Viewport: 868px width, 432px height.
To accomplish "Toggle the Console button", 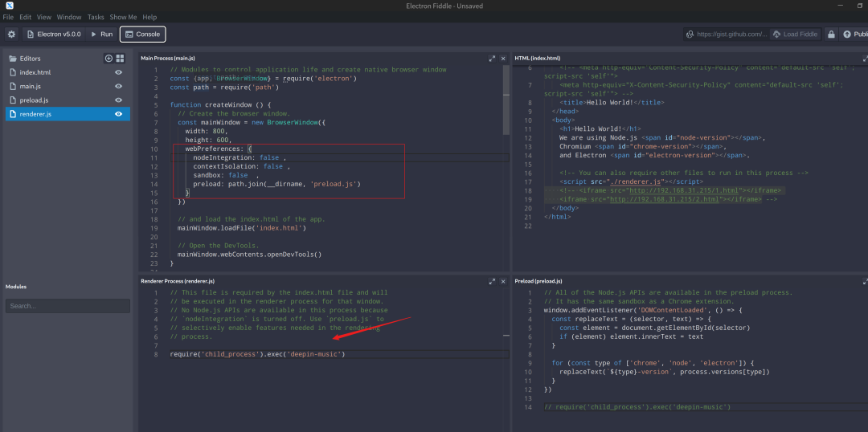I will pyautogui.click(x=142, y=35).
